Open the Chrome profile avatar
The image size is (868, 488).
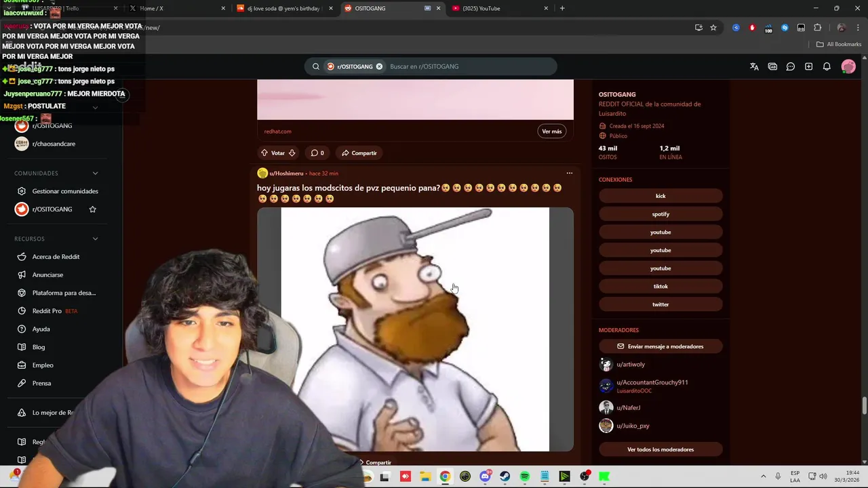(x=841, y=28)
